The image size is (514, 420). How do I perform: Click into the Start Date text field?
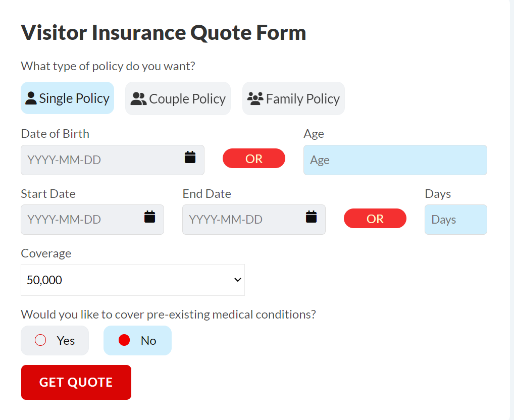[x=81, y=220]
